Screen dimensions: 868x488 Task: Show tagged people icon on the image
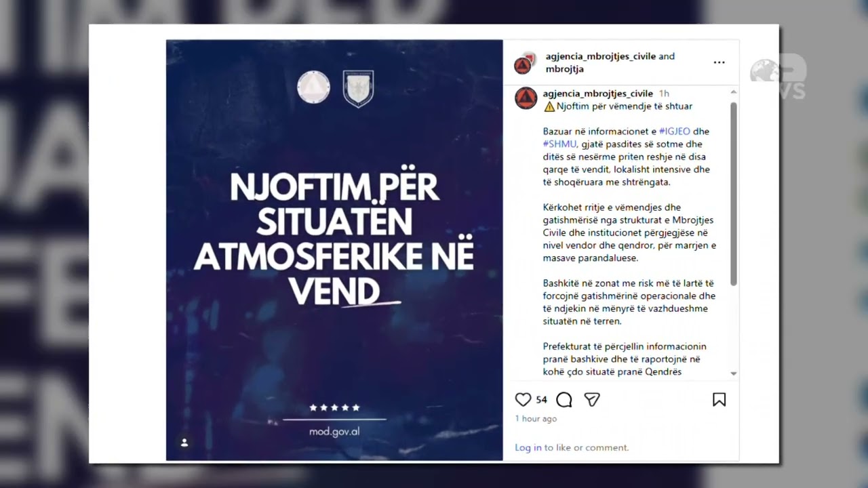[x=184, y=443]
